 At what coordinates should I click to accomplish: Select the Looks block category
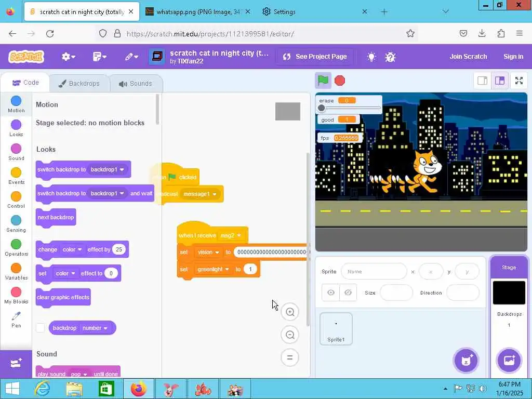click(16, 128)
